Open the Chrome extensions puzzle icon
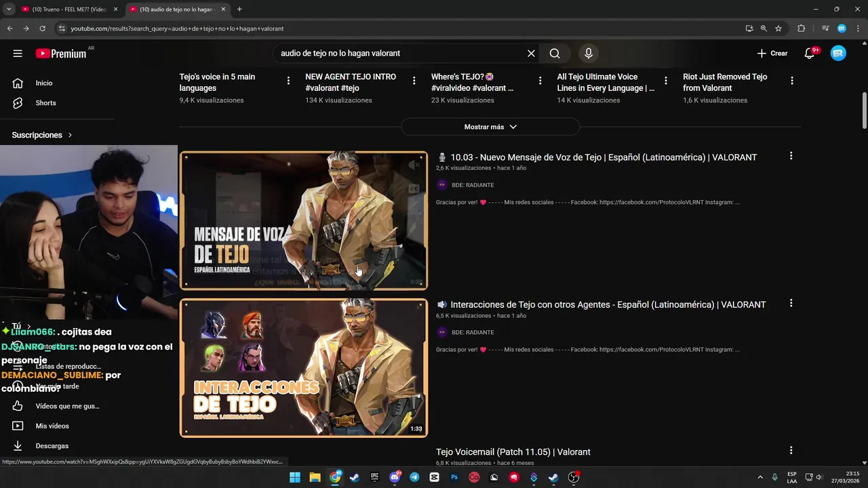 pyautogui.click(x=801, y=28)
